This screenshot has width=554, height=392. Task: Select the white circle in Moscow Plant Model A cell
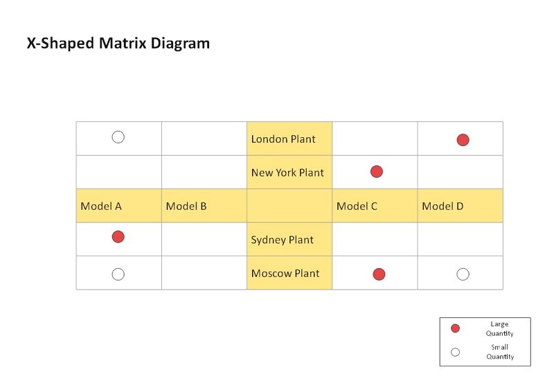(118, 274)
